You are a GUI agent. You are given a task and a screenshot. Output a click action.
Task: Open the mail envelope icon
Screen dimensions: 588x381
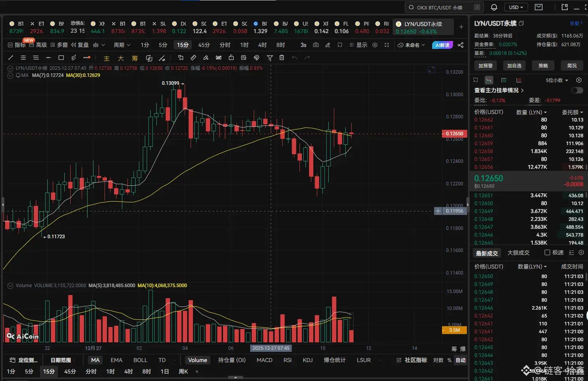[x=539, y=7]
